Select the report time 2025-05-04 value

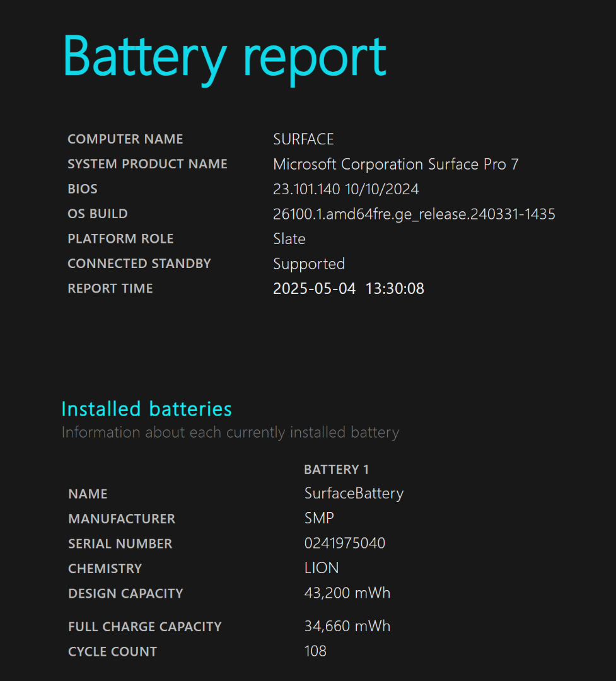(349, 288)
